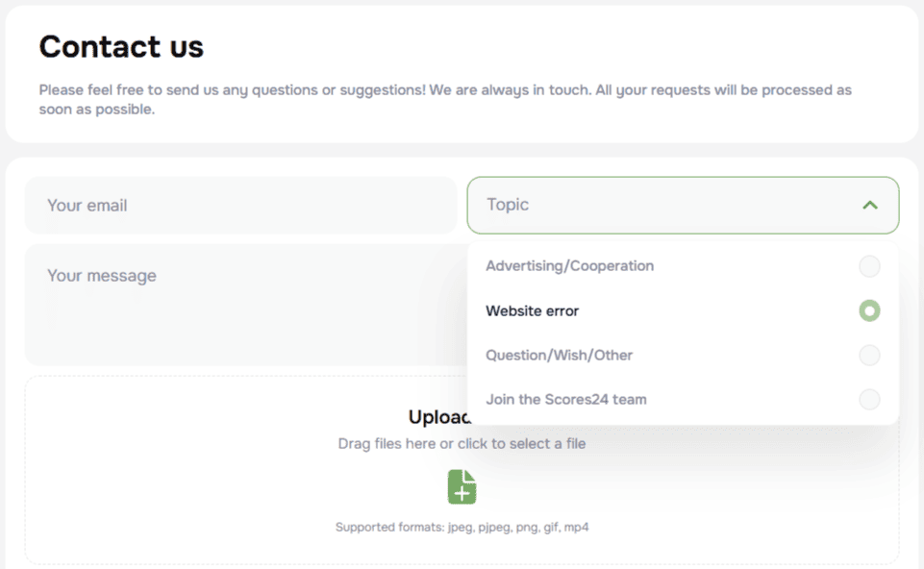Choose the Advertising/Cooperation topic option text
Image resolution: width=924 pixels, height=569 pixels.
569,266
